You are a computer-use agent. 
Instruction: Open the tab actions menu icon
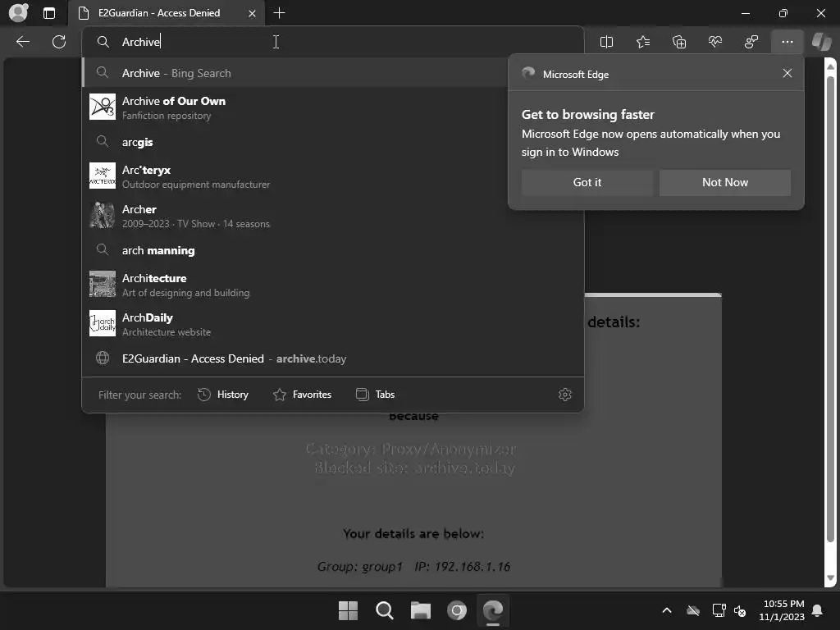(x=48, y=13)
